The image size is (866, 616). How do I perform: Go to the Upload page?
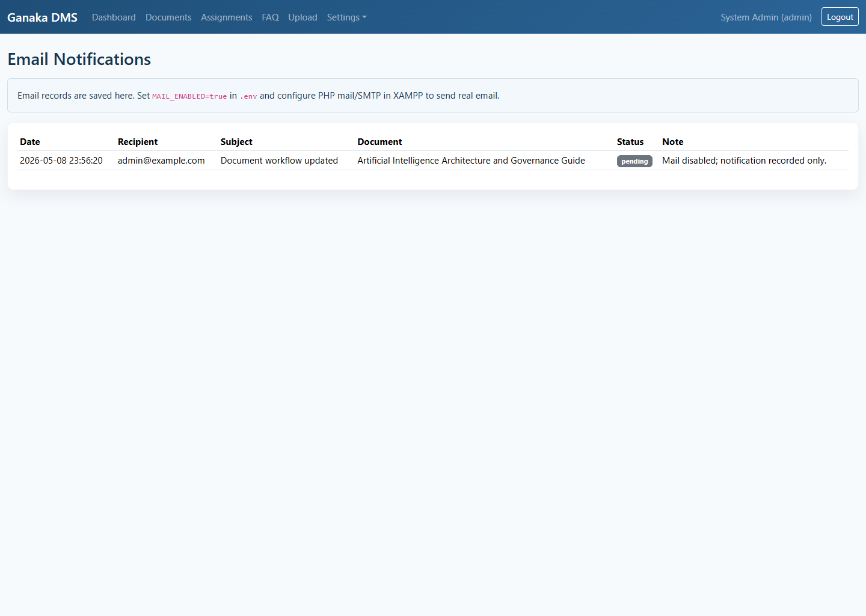[x=302, y=17]
